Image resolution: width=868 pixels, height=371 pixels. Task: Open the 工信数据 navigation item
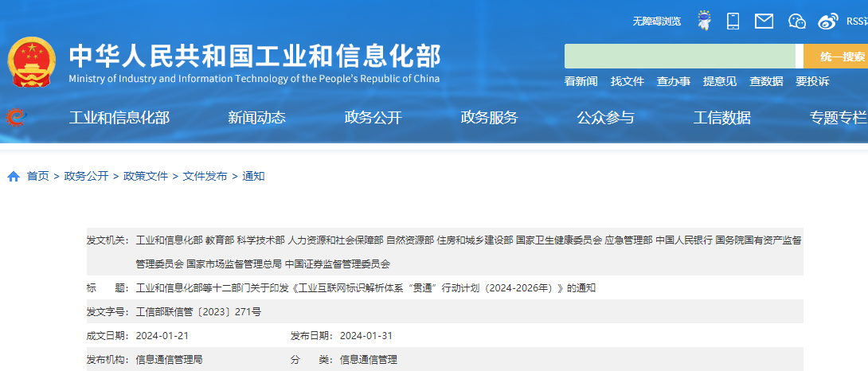pyautogui.click(x=721, y=118)
